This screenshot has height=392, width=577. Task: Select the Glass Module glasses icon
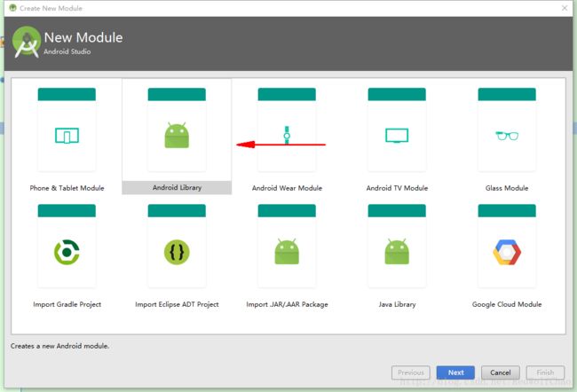click(507, 136)
